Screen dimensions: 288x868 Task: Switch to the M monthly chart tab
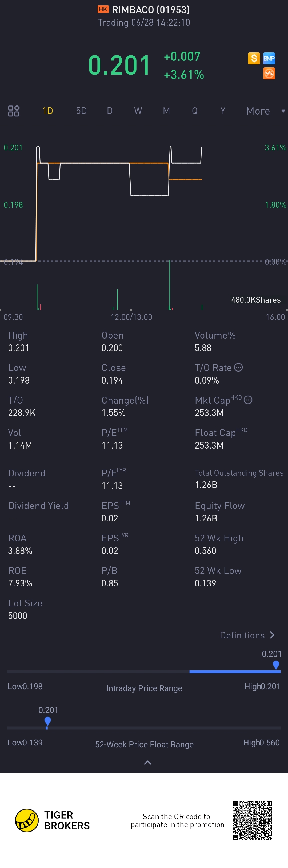166,111
